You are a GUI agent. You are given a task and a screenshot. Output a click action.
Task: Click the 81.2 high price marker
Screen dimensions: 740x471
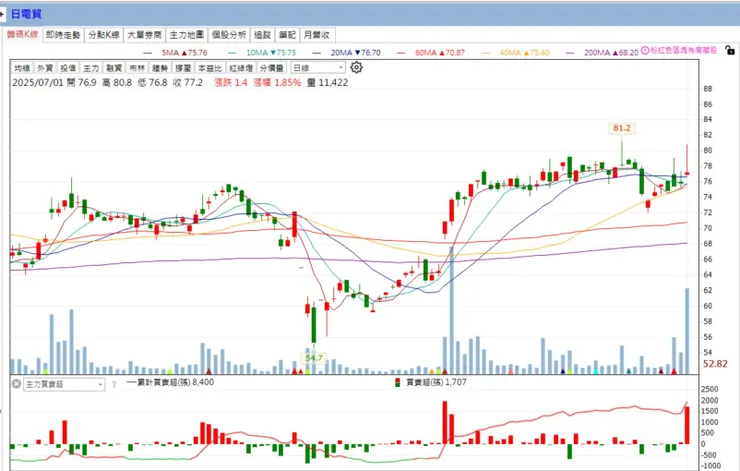click(x=622, y=128)
